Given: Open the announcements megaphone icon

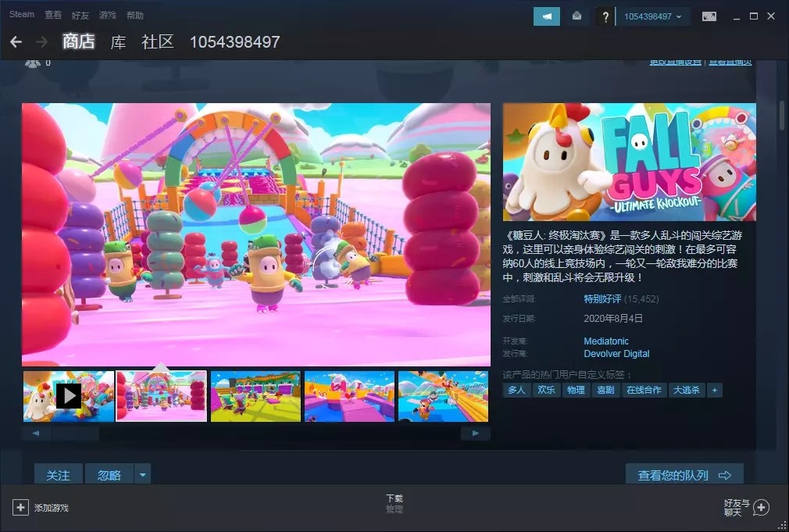Looking at the screenshot, I should (547, 16).
